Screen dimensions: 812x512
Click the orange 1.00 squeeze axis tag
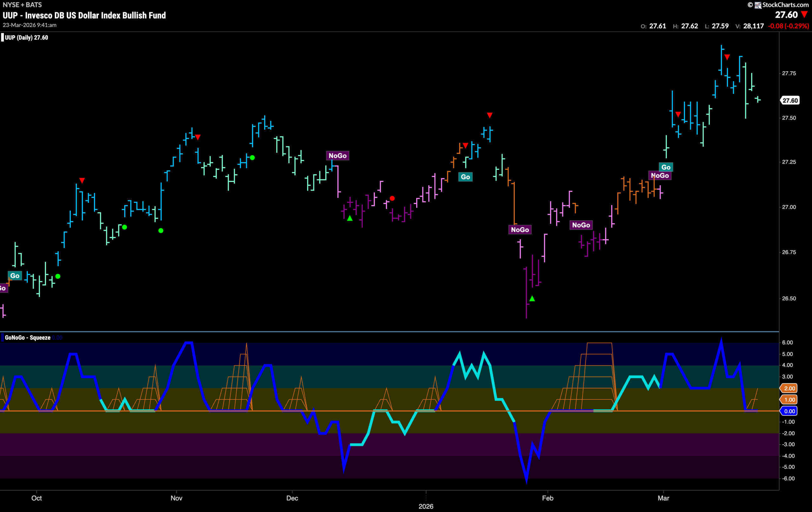[789, 400]
